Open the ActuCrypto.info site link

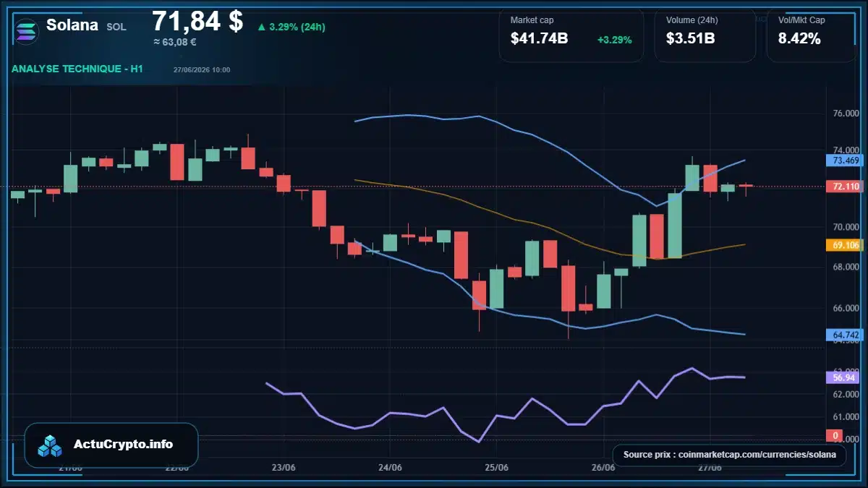pyautogui.click(x=124, y=445)
